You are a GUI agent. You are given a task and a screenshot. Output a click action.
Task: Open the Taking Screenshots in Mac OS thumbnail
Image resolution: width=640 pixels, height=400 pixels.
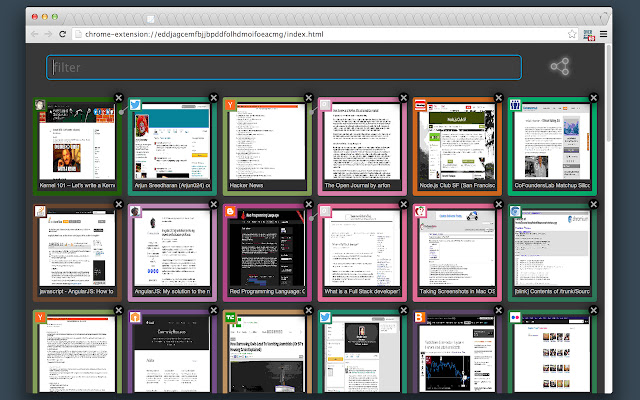458,248
